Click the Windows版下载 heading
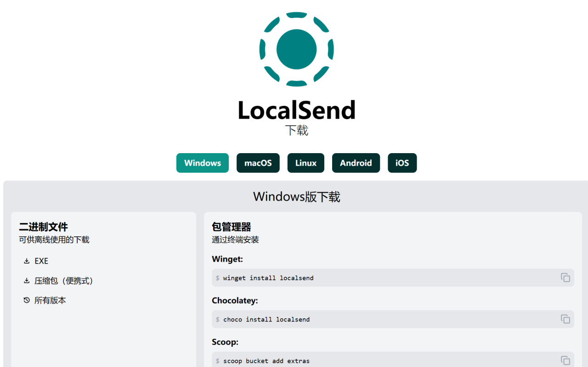 click(x=297, y=197)
